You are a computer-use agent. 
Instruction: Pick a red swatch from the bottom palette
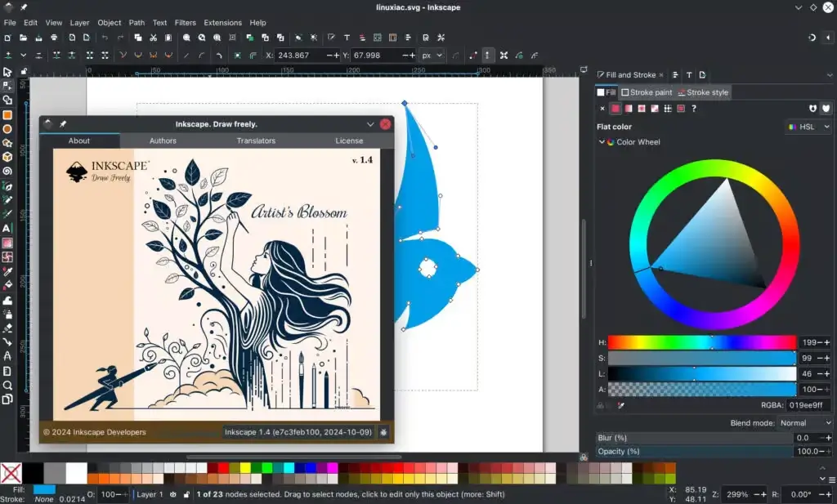pyautogui.click(x=223, y=469)
